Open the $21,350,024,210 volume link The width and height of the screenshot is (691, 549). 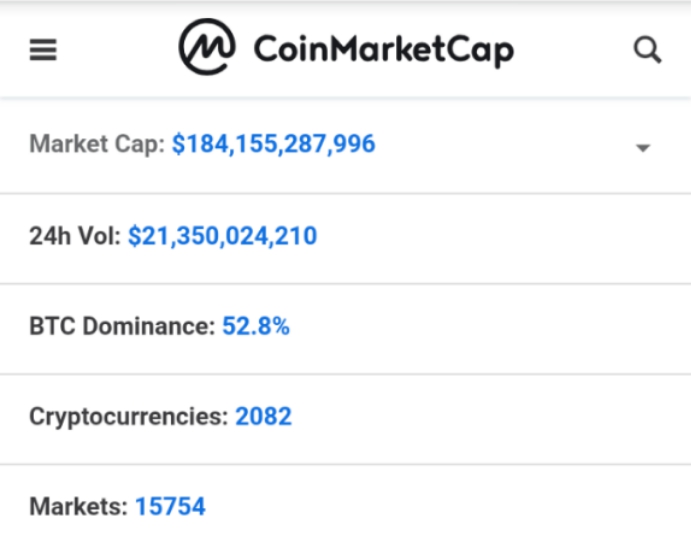(x=222, y=237)
